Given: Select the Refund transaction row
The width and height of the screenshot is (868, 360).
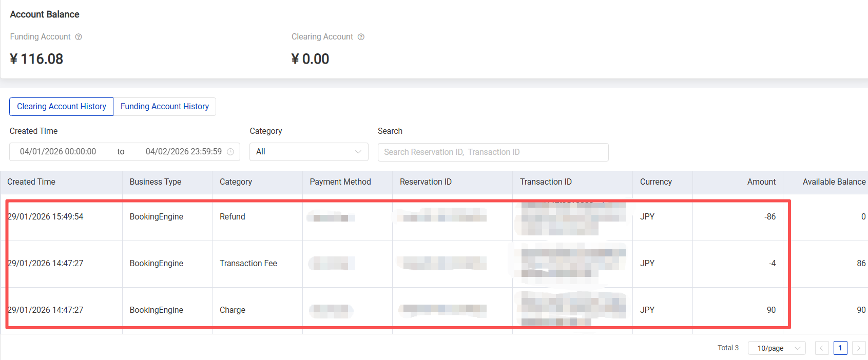Looking at the screenshot, I should click(233, 217).
